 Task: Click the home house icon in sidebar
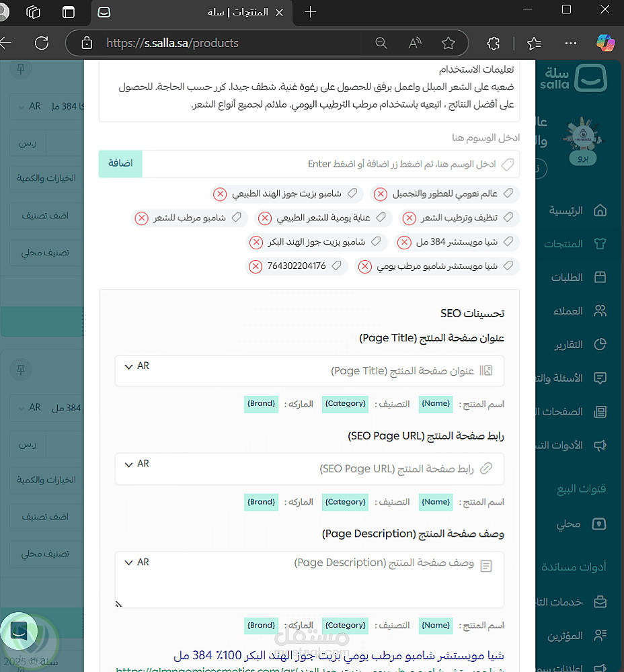pos(600,210)
